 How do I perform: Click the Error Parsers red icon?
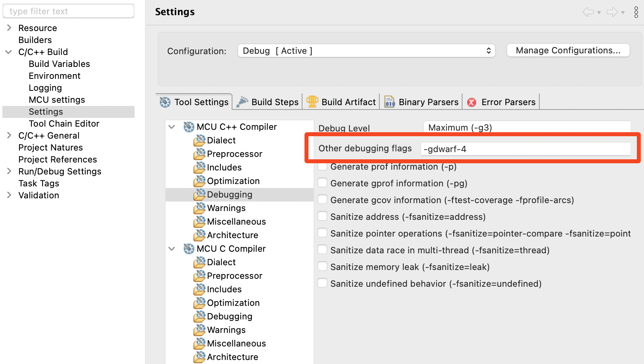(472, 102)
